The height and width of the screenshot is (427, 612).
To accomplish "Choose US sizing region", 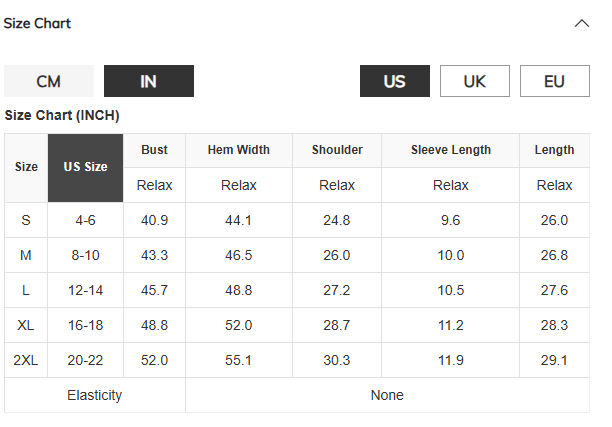I will pyautogui.click(x=394, y=81).
